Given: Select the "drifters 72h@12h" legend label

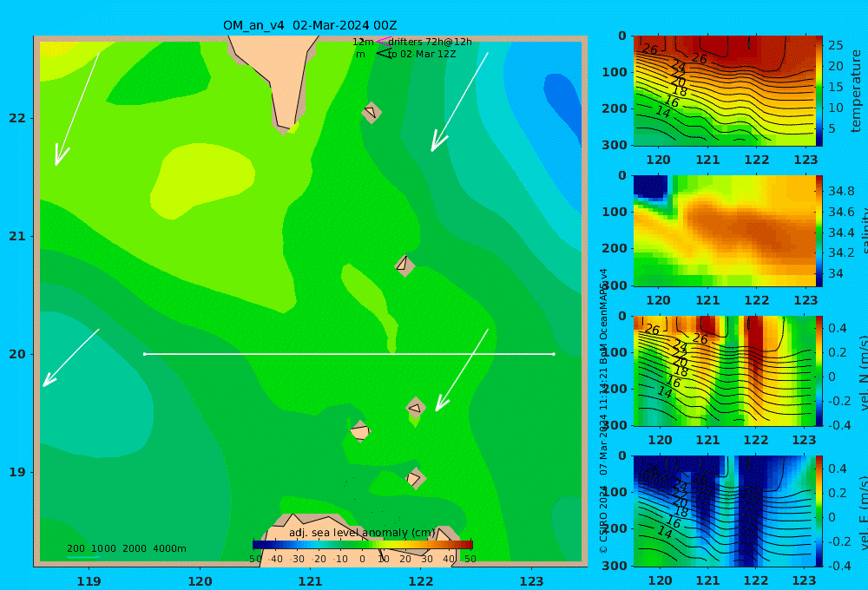Looking at the screenshot, I should [x=431, y=42].
